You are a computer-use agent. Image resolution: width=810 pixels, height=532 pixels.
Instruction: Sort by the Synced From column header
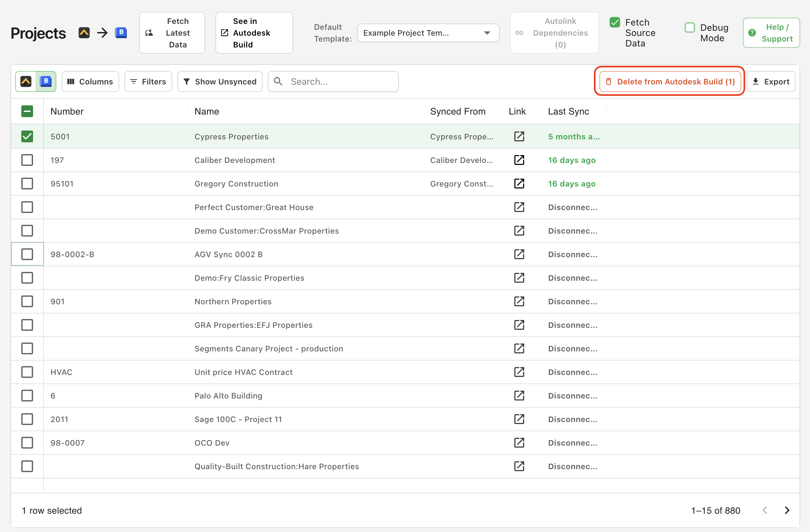(x=458, y=111)
